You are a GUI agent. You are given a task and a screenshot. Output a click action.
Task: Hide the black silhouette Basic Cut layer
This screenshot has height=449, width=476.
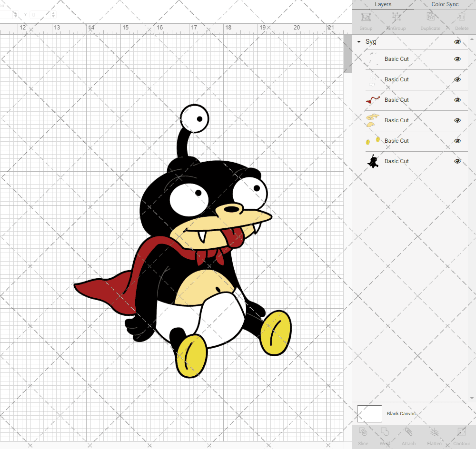(x=457, y=161)
